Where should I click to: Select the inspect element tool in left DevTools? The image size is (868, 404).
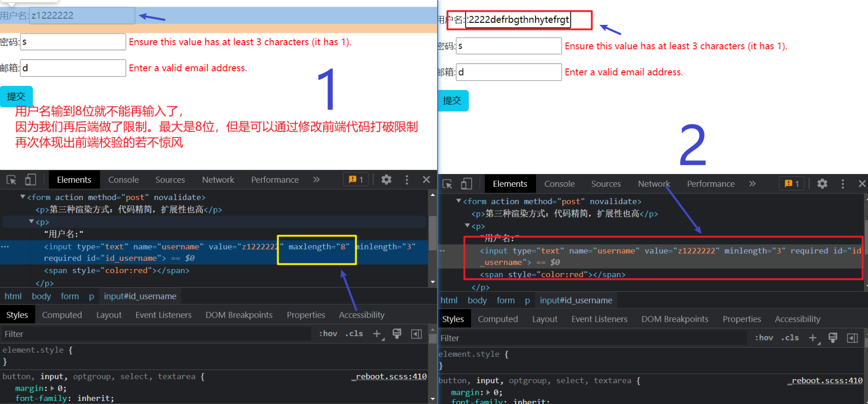click(x=11, y=180)
